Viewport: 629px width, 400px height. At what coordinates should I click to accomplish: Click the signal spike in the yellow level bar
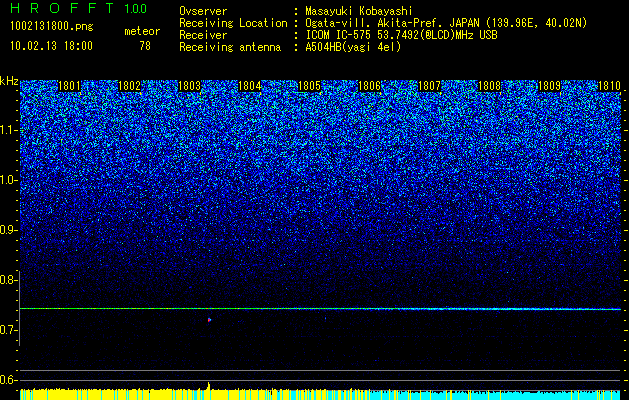click(x=208, y=386)
